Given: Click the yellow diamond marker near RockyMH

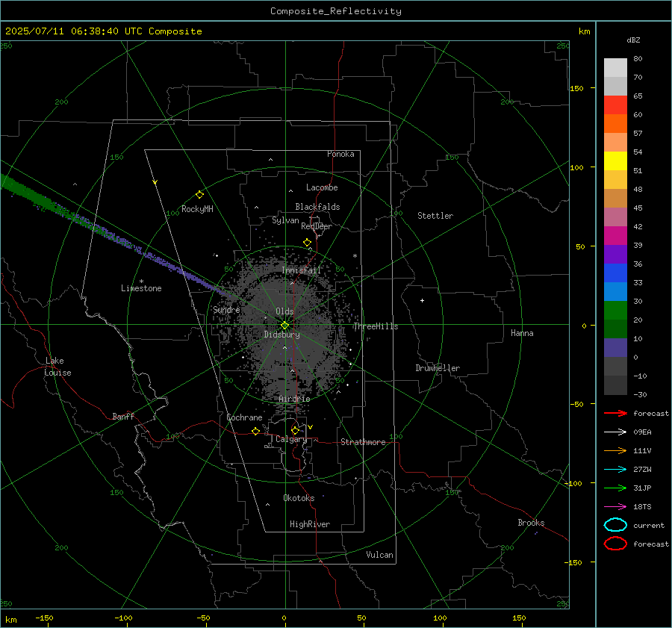Looking at the screenshot, I should click(x=199, y=195).
